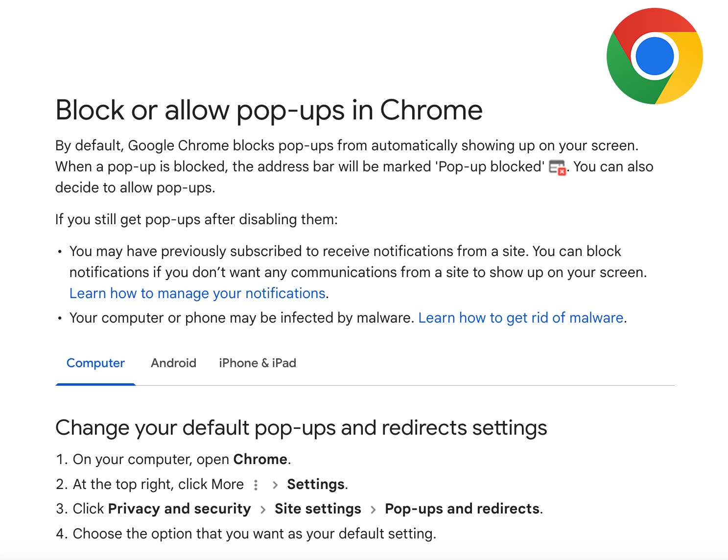Click the bold 'Pop-ups and redirects' text

point(462,509)
